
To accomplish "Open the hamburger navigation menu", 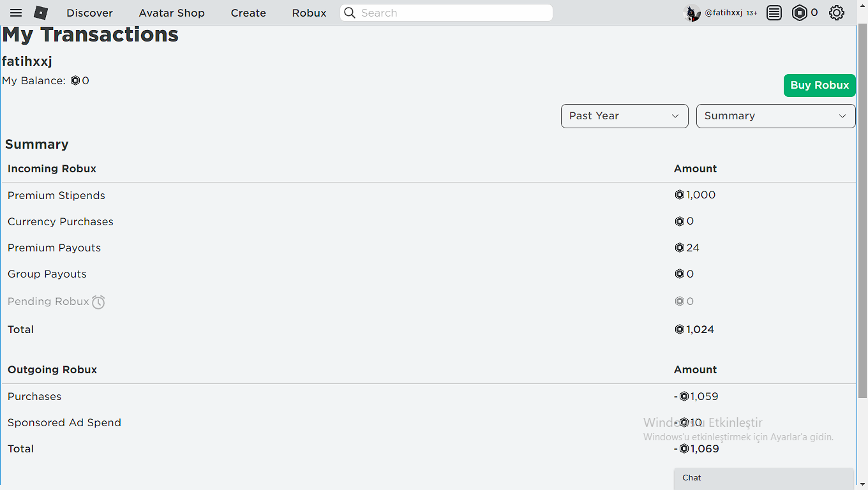I will (x=16, y=13).
